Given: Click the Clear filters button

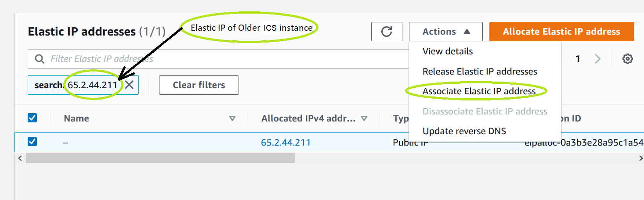Looking at the screenshot, I should (x=199, y=85).
